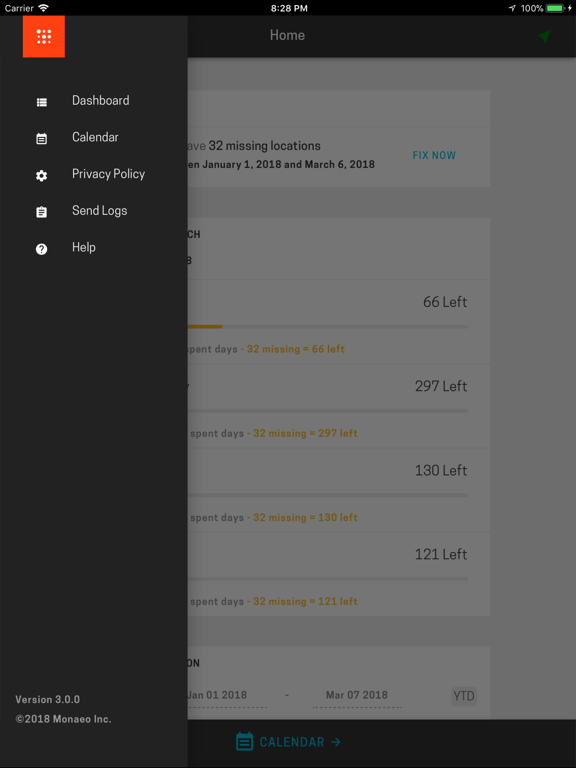Tap the green location arrow icon
Image resolution: width=576 pixels, height=768 pixels.
(544, 36)
